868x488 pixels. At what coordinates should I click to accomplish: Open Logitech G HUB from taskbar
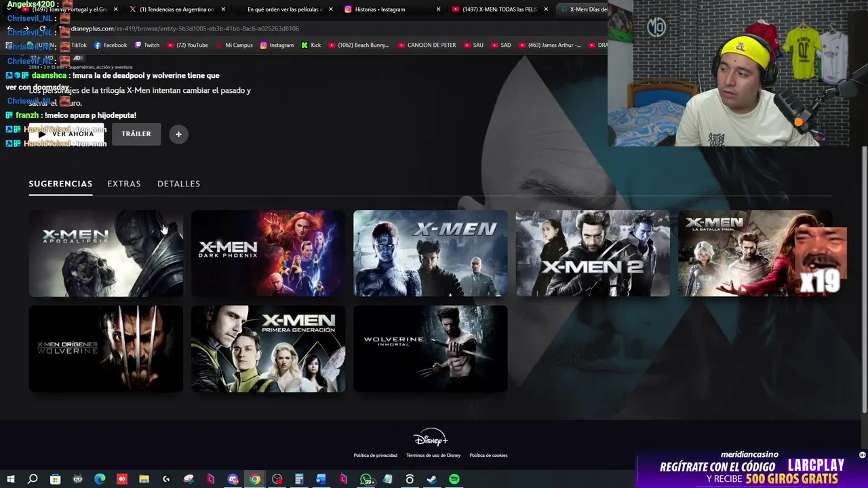coord(166,479)
